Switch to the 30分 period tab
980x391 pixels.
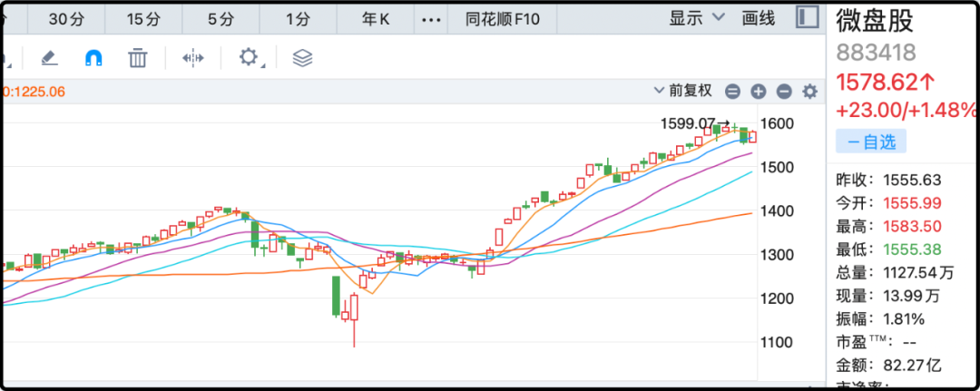coord(65,18)
